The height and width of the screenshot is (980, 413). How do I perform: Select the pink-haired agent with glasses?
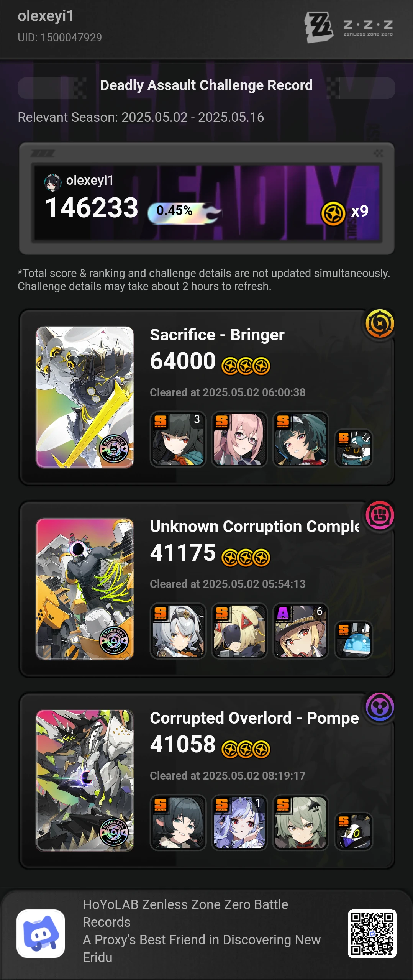239,439
